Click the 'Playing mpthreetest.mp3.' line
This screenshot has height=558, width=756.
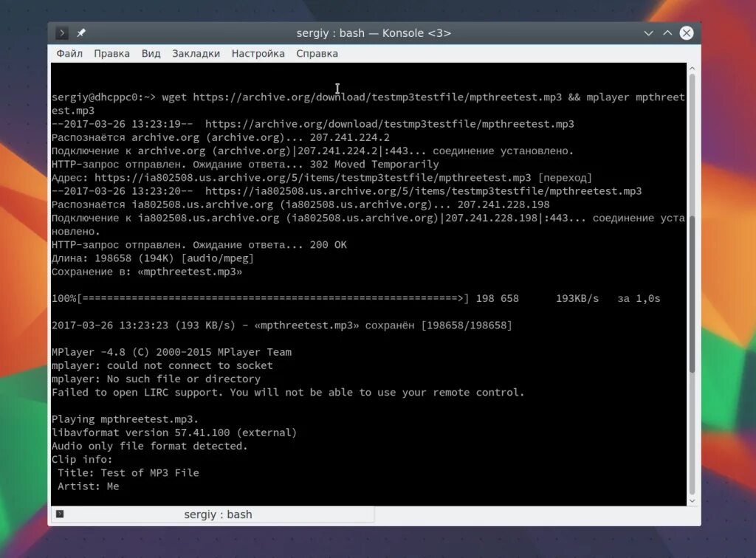point(125,419)
